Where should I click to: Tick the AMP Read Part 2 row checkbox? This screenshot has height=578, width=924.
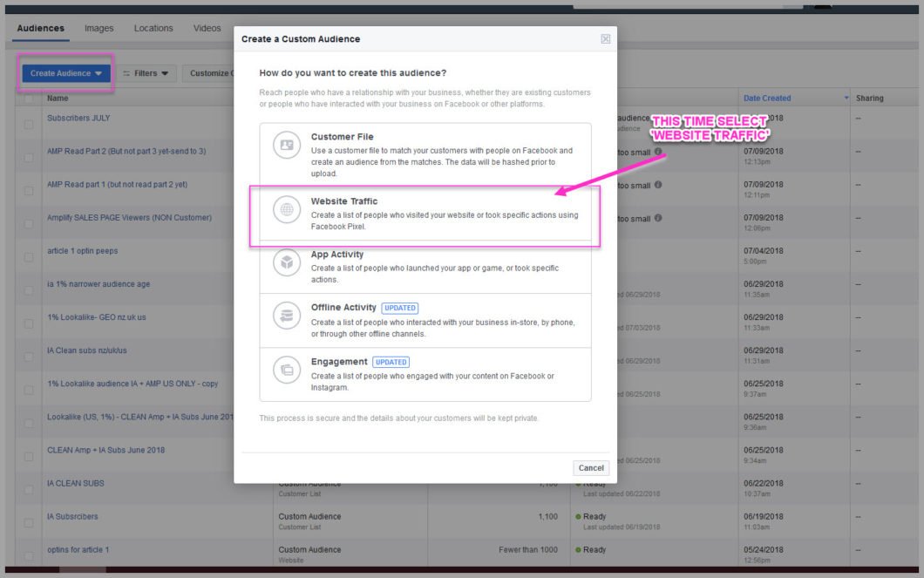click(28, 157)
